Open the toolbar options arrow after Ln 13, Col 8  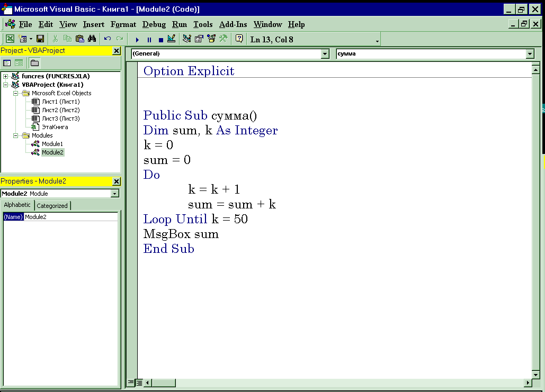377,41
